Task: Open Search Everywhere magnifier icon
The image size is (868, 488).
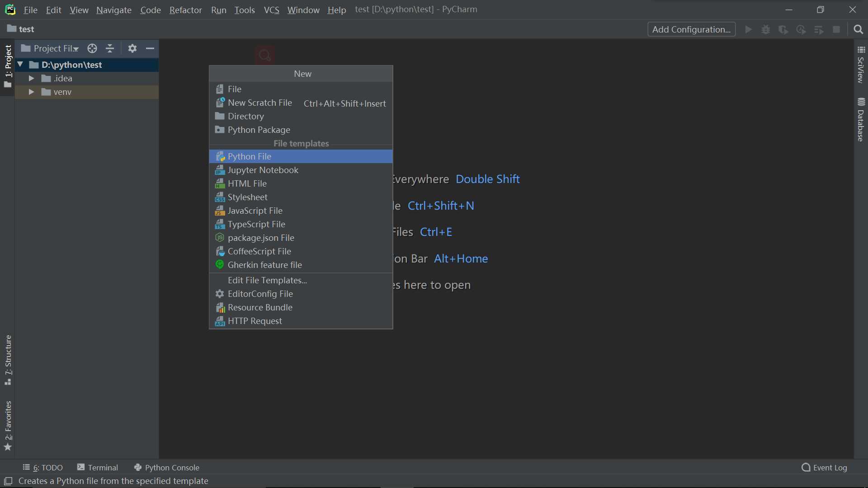Action: point(859,29)
